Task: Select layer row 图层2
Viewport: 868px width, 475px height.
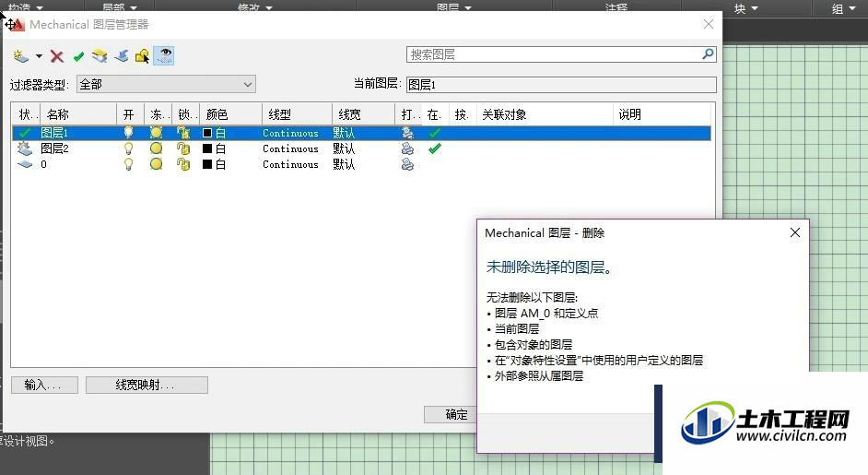Action: point(361,148)
